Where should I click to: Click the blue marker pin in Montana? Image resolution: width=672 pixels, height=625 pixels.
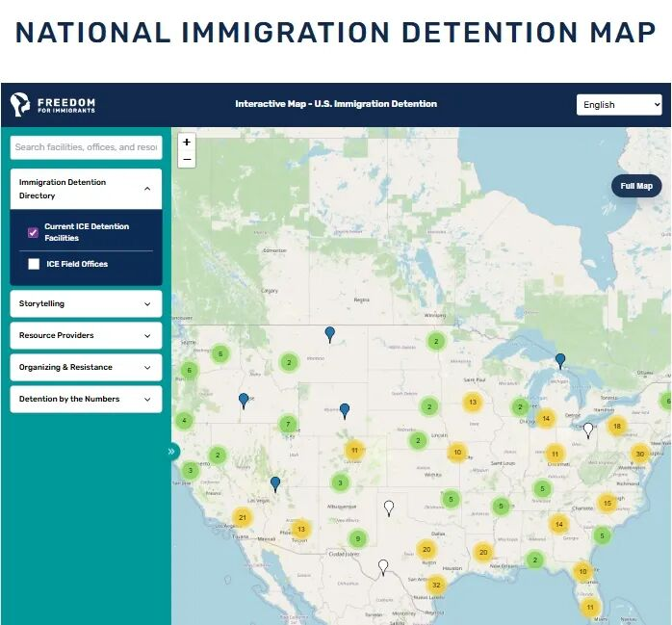(329, 333)
